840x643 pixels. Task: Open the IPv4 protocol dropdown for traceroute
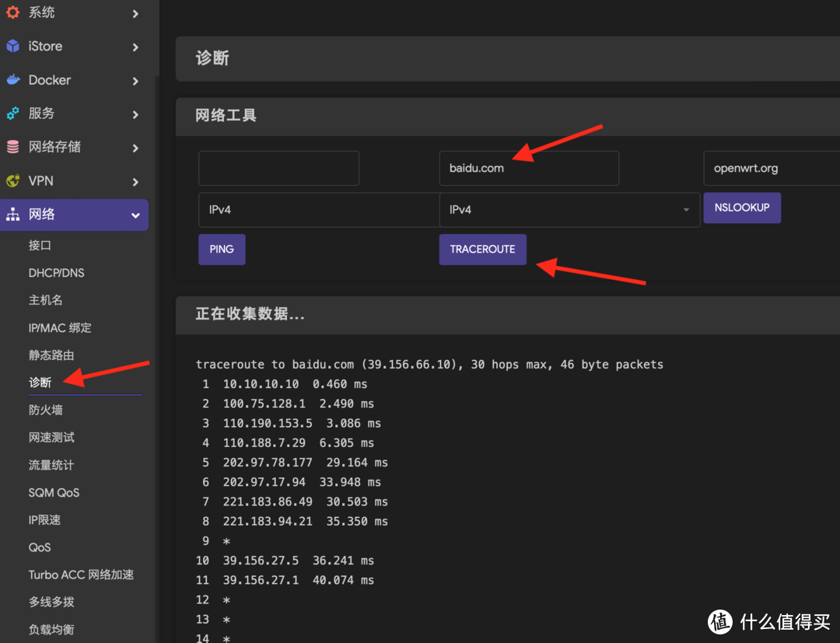click(x=569, y=210)
